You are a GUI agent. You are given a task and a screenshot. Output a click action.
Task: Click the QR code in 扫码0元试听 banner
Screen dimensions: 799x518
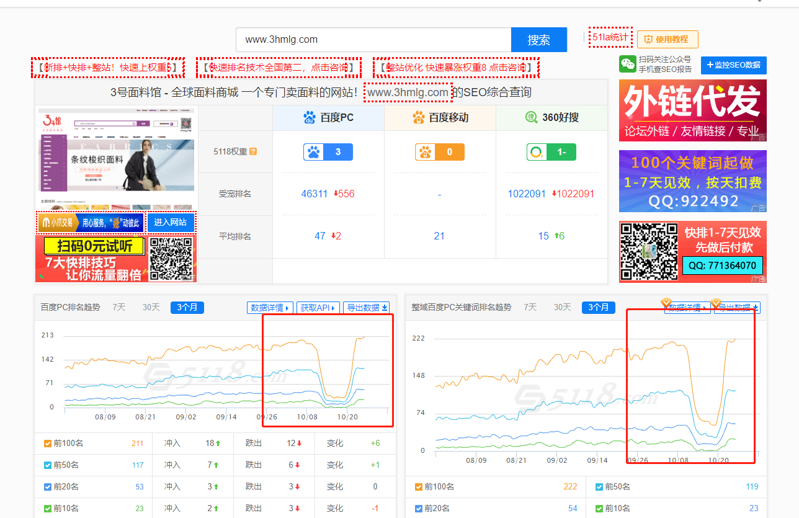pyautogui.click(x=172, y=259)
